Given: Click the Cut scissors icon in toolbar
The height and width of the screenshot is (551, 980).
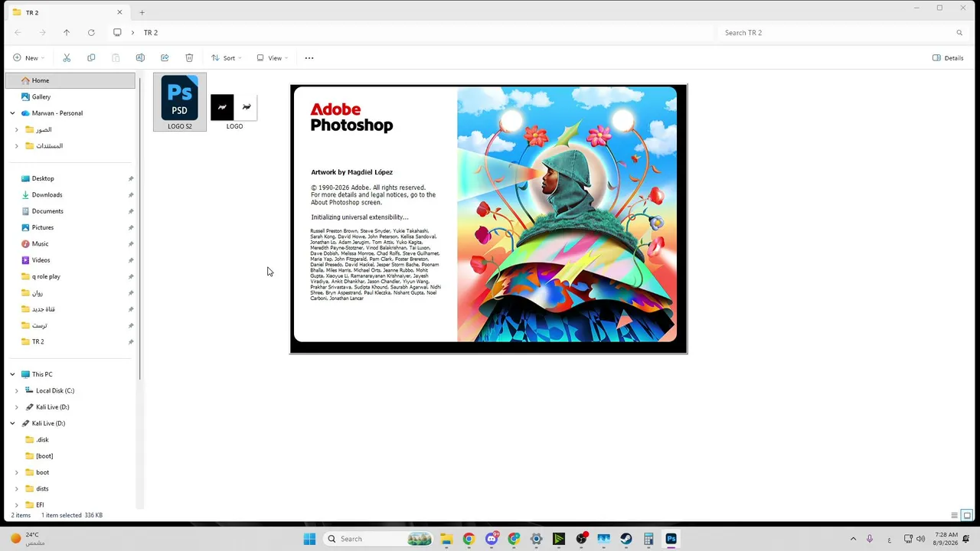Looking at the screenshot, I should click(x=67, y=58).
